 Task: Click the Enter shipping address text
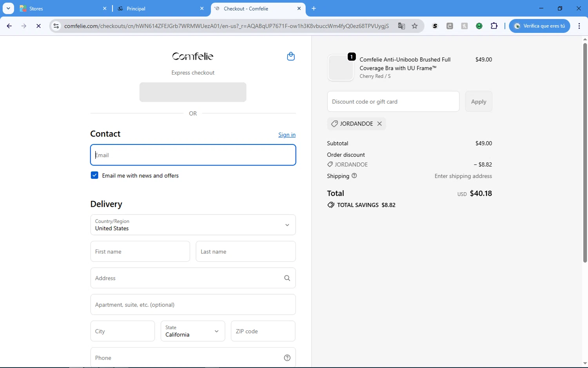click(463, 176)
